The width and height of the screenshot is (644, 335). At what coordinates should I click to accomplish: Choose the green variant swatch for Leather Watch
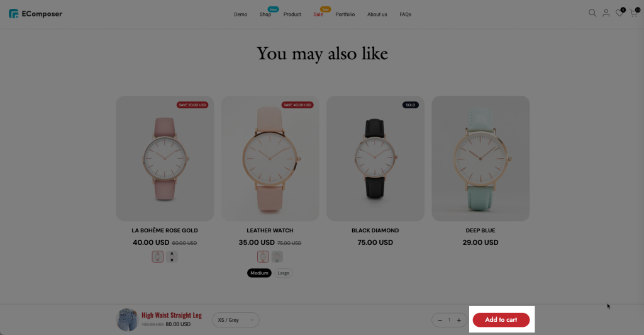(277, 256)
